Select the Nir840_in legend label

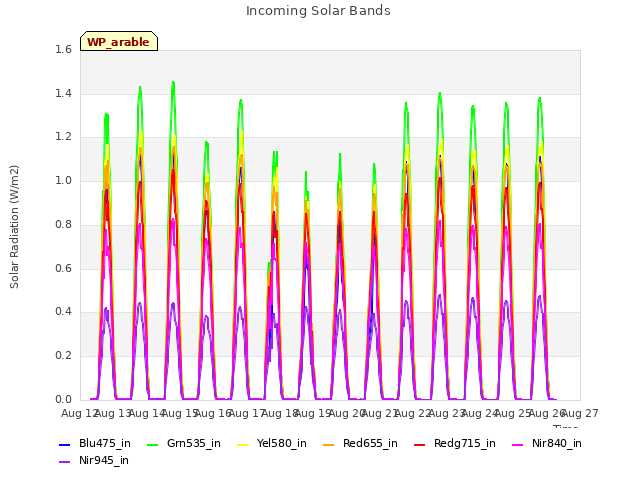point(557,443)
